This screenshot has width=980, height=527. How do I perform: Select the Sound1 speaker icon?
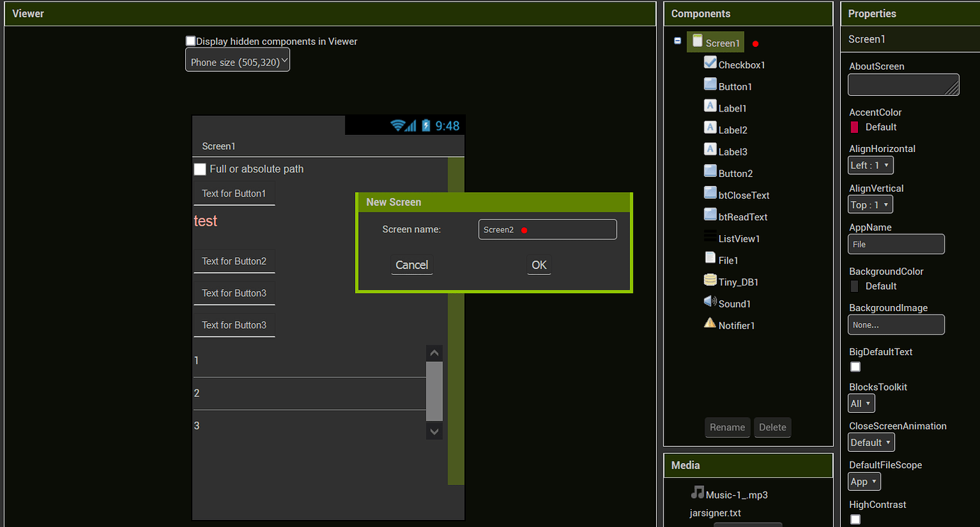[x=710, y=303]
